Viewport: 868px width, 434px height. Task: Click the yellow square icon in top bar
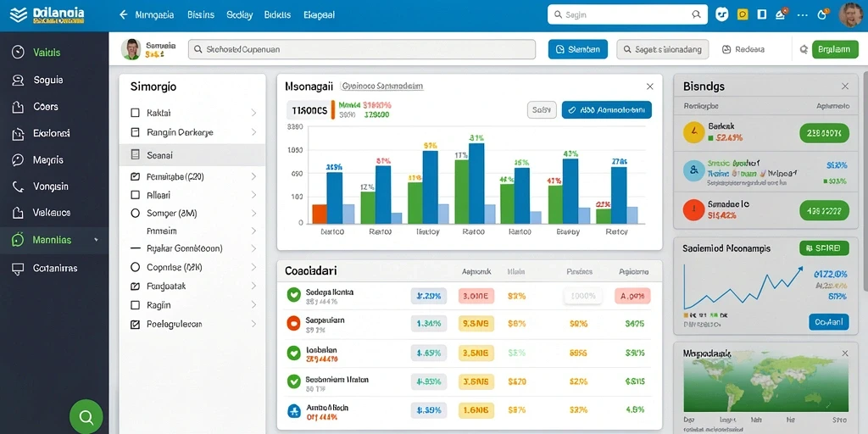743,15
